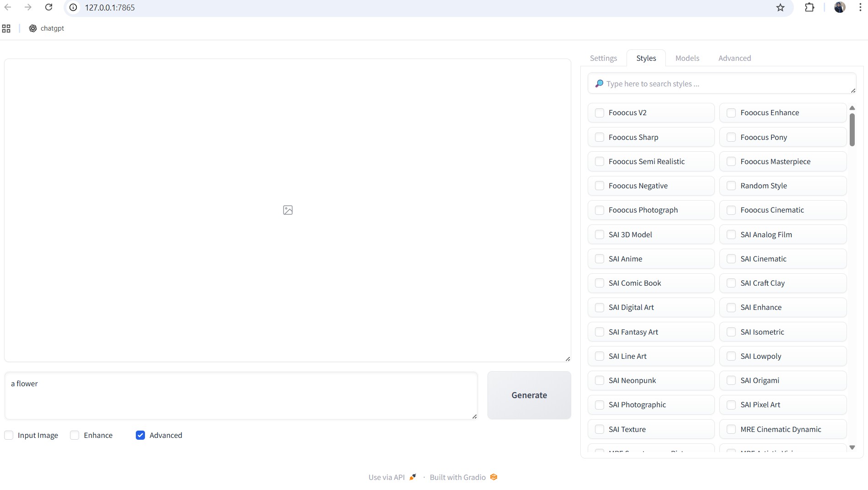Click the browser back arrow

[x=8, y=7]
